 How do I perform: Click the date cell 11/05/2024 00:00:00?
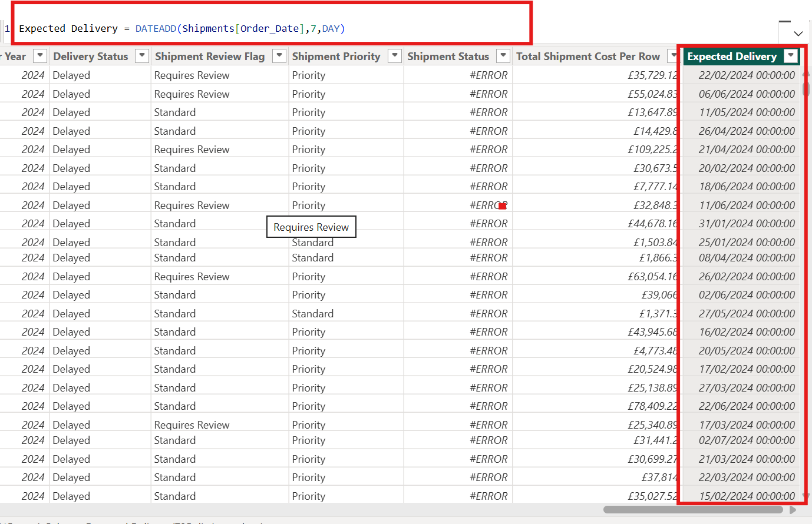click(747, 112)
